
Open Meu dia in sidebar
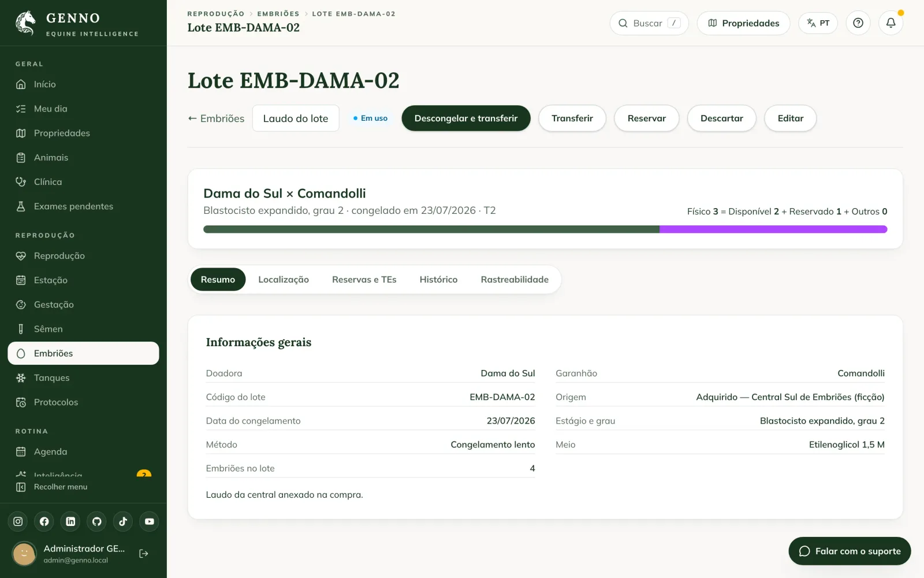coord(83,109)
